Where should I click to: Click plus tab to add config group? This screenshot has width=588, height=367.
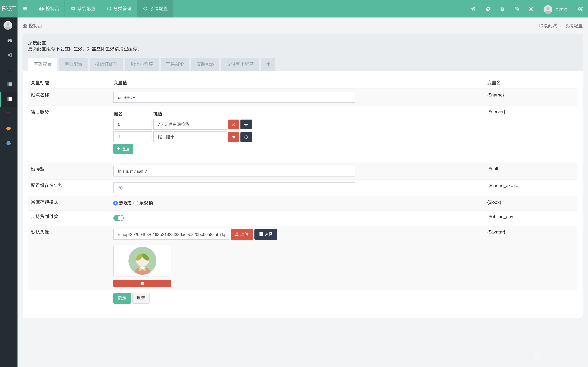[x=268, y=64]
